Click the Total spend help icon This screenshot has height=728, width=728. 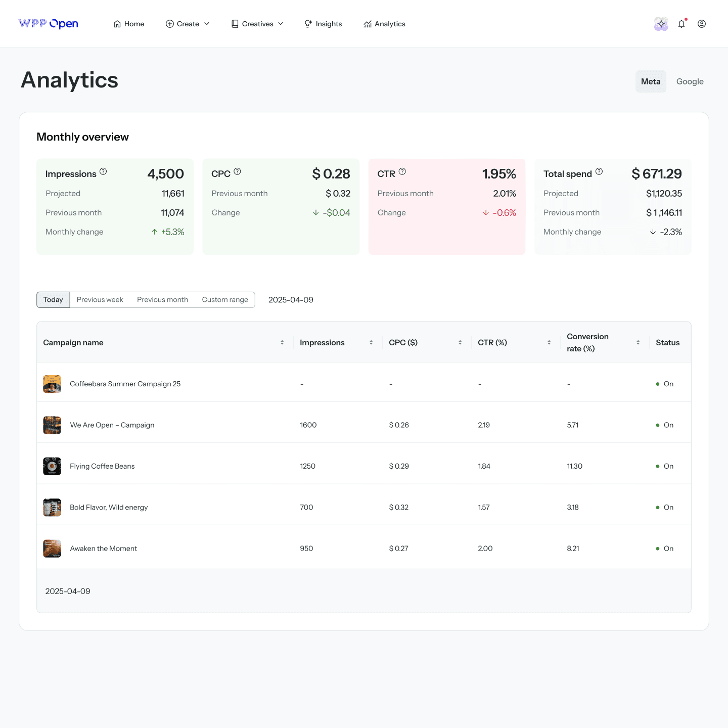[x=599, y=172]
